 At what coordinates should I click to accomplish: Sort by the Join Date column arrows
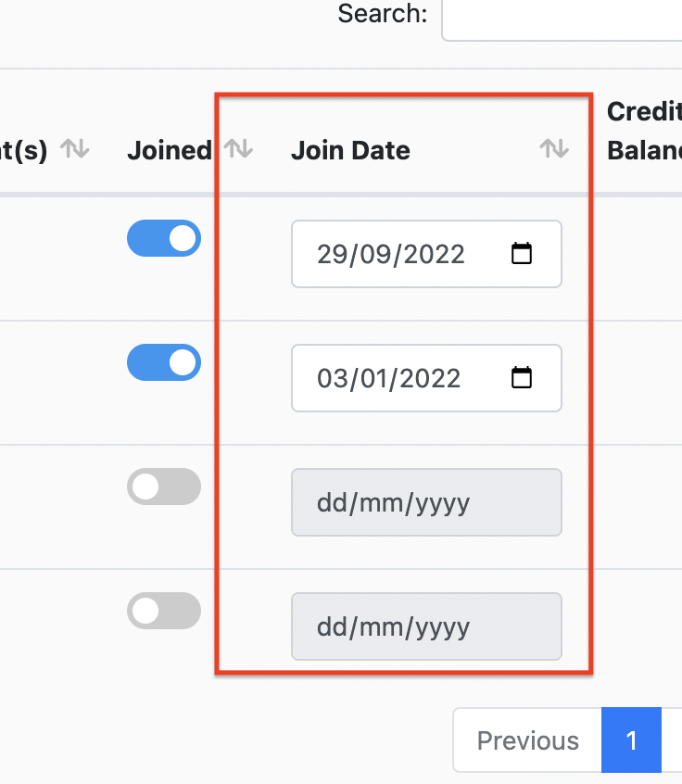point(554,149)
